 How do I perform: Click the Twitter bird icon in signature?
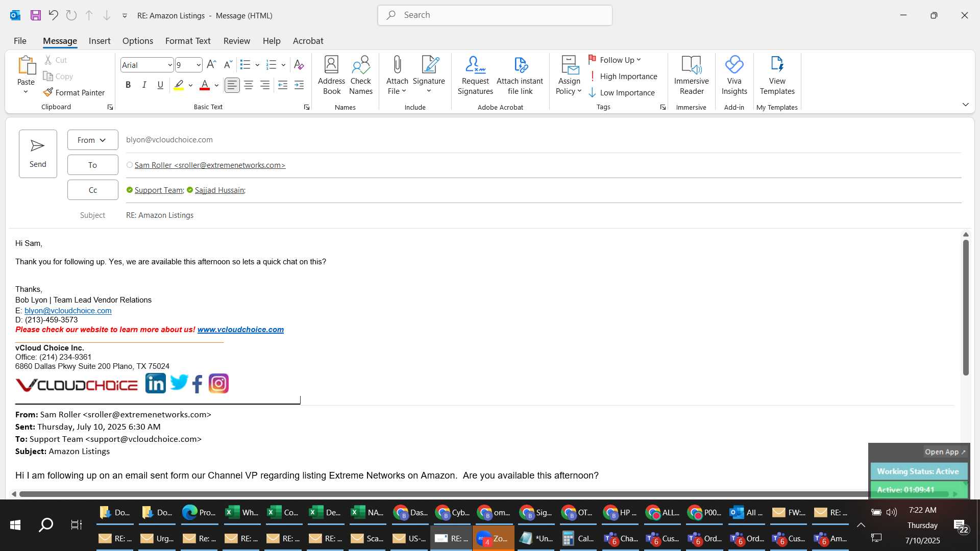pyautogui.click(x=179, y=382)
